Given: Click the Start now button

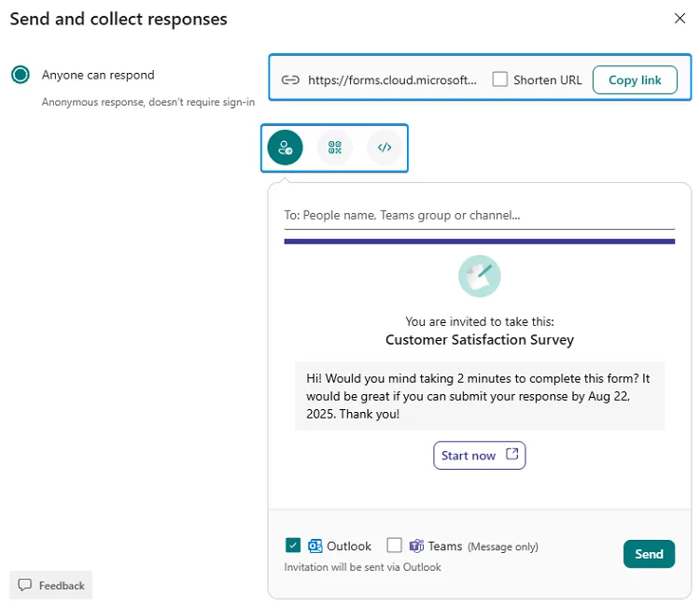Looking at the screenshot, I should click(x=479, y=455).
